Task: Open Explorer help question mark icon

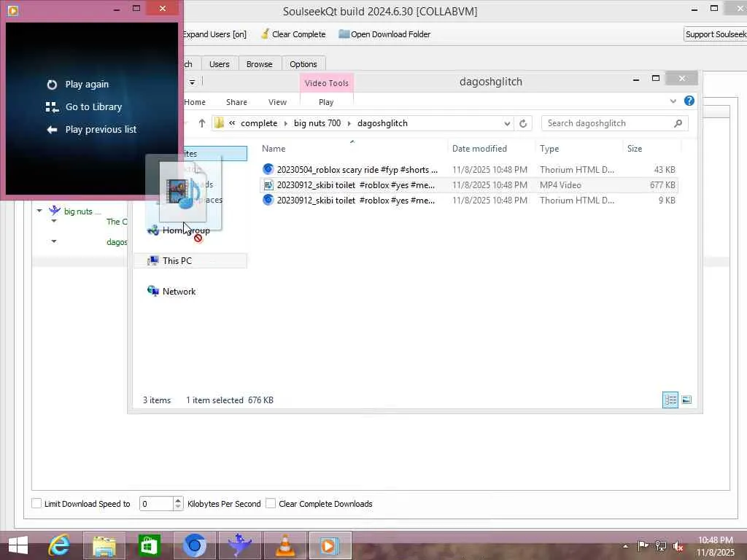Action: pos(689,101)
